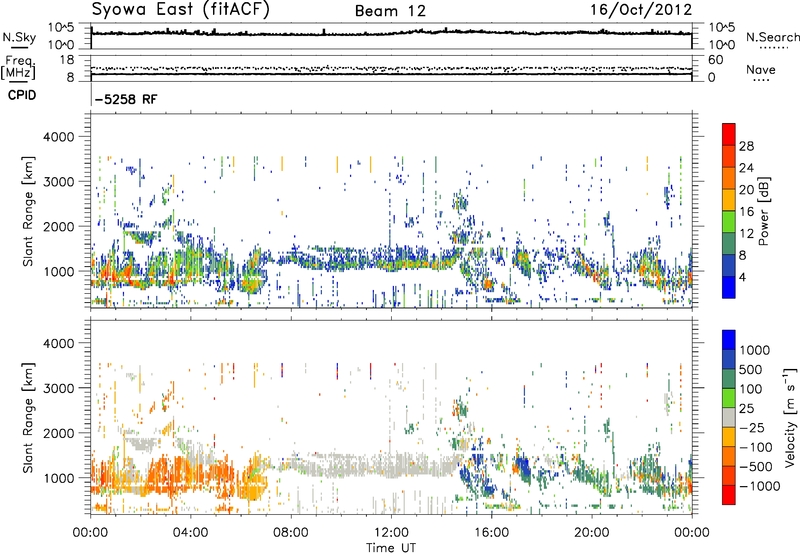
Task: Pick the bright blue top Velocity colorbar segment
Action: tap(729, 340)
